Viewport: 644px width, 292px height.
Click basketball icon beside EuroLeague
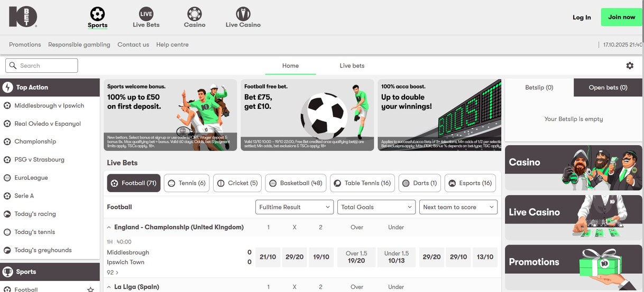click(x=7, y=178)
